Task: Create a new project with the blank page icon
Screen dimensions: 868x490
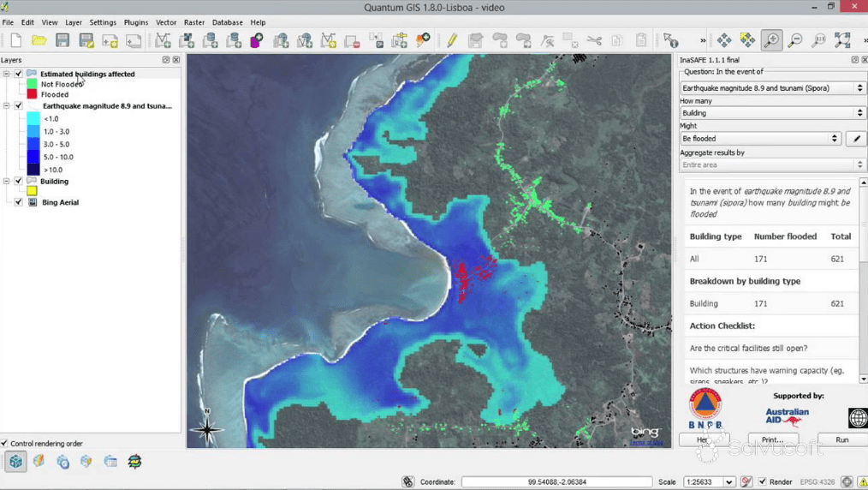Action: (15, 40)
